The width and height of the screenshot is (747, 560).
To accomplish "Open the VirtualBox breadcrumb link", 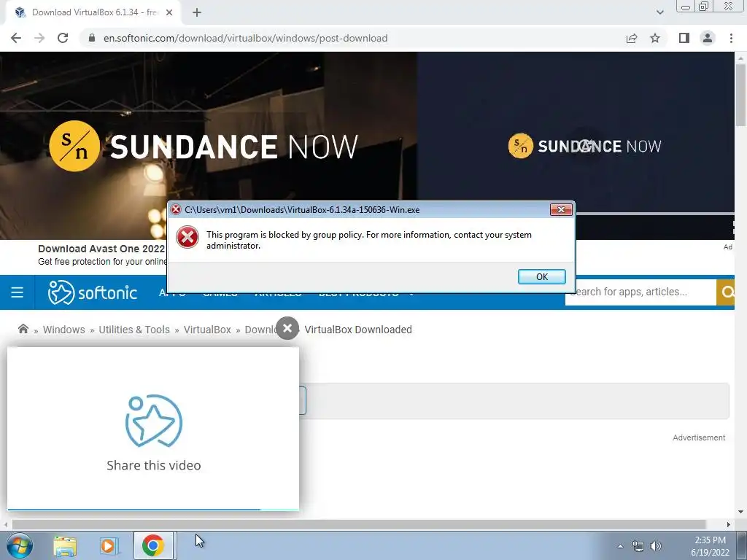I will pyautogui.click(x=207, y=330).
